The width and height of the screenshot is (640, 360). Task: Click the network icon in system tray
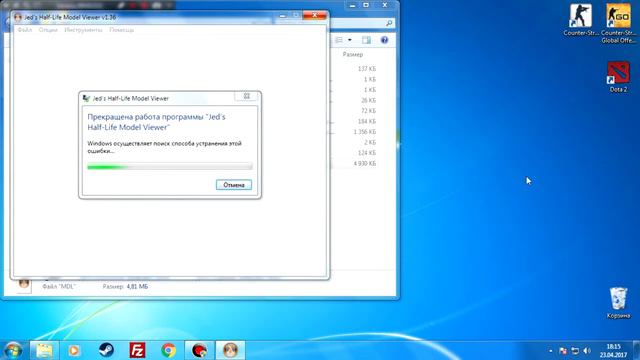(575, 351)
